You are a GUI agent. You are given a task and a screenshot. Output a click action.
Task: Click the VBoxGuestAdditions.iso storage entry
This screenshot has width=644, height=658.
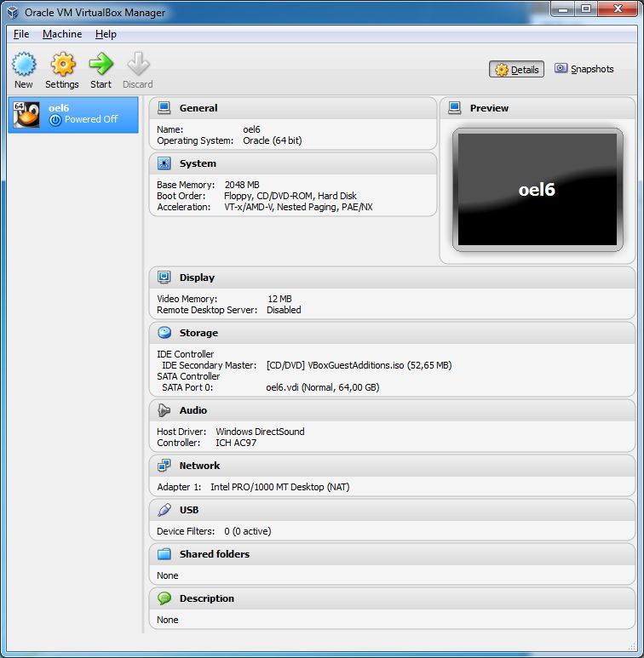click(359, 365)
